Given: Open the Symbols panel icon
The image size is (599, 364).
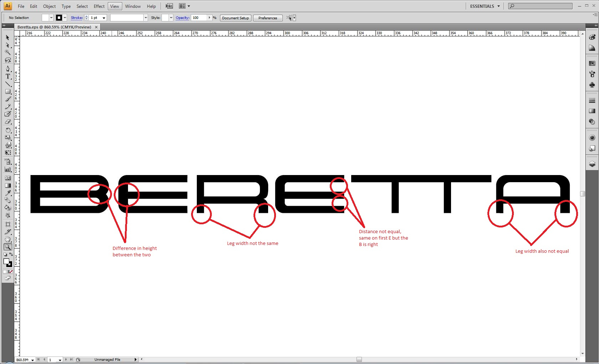Looking at the screenshot, I should (592, 85).
